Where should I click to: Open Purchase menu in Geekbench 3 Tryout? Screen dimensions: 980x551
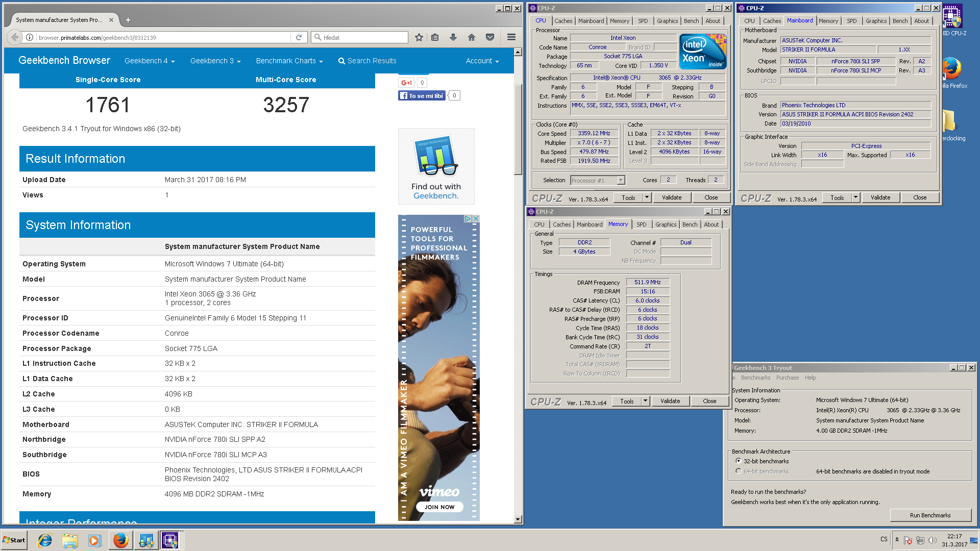[788, 378]
